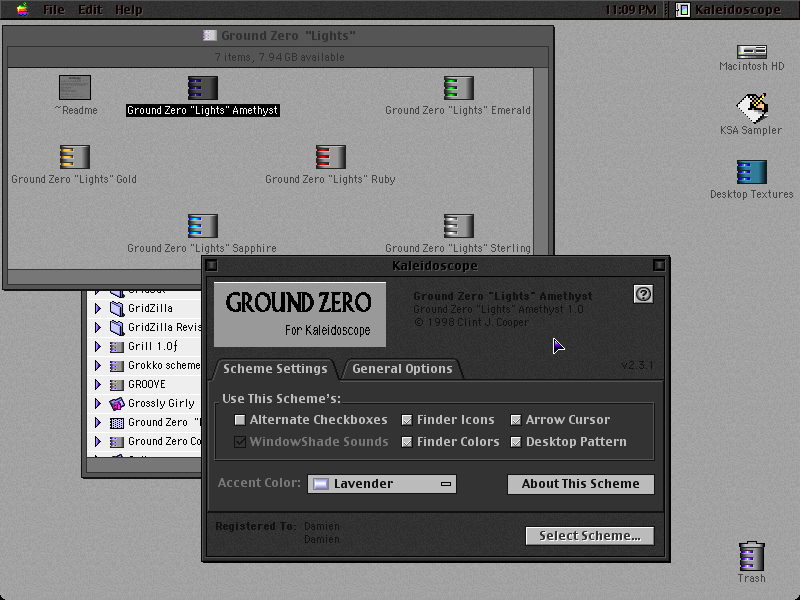
Task: Click the "Grill 1.0f" row label
Action: [x=153, y=347]
